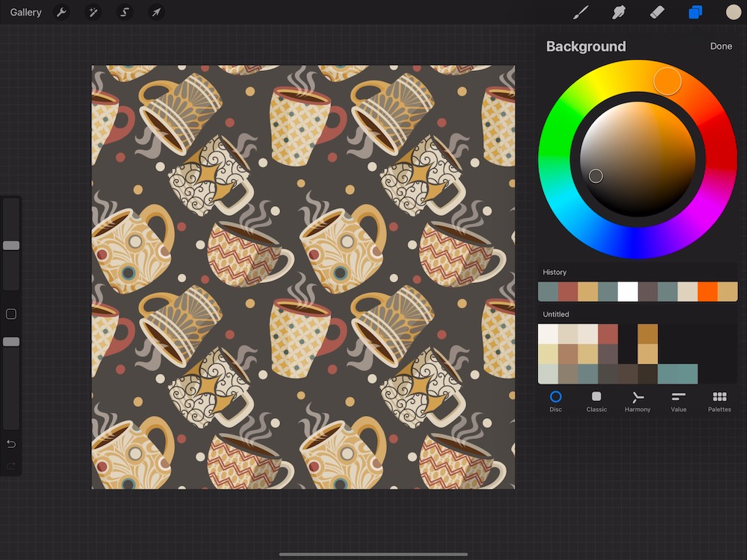Click the brush size slider handle
This screenshot has height=560, width=747.
11,245
